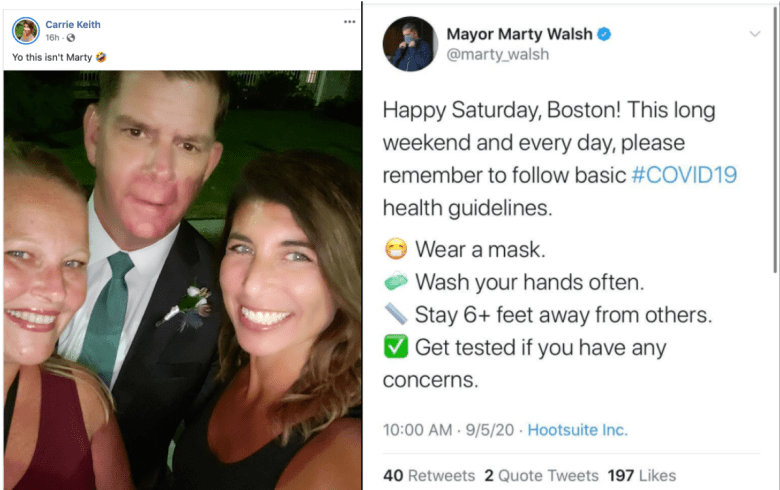Click the @marty_walsh handle
The height and width of the screenshot is (490, 780).
[497, 54]
